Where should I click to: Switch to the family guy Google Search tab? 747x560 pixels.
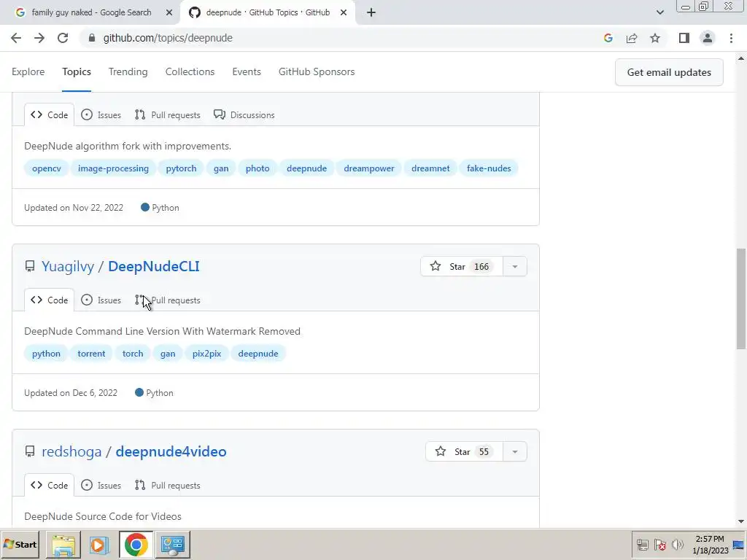point(90,13)
